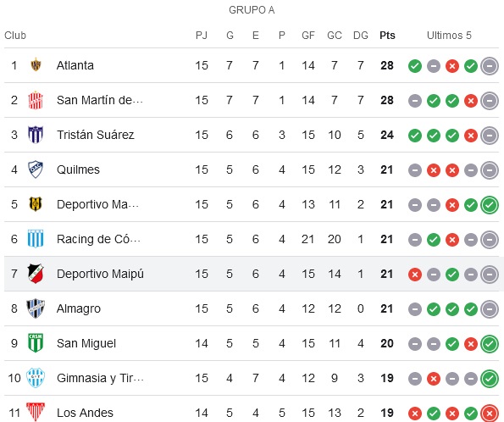
Task: Click the Atlanta club crest icon
Action: click(x=36, y=65)
